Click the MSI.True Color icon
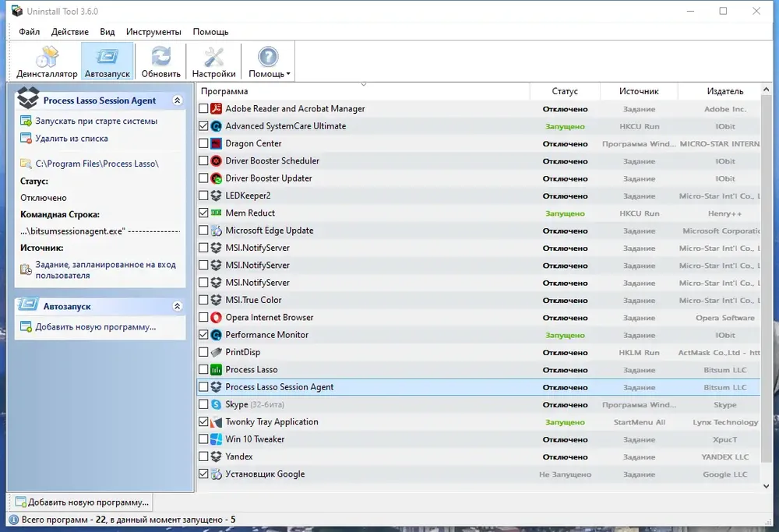The width and height of the screenshot is (779, 532). [x=216, y=300]
